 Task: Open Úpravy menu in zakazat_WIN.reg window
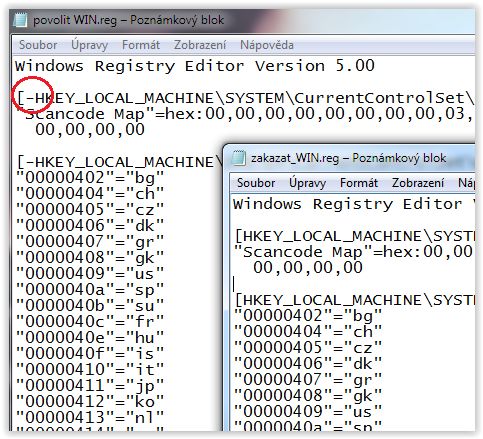(307, 183)
